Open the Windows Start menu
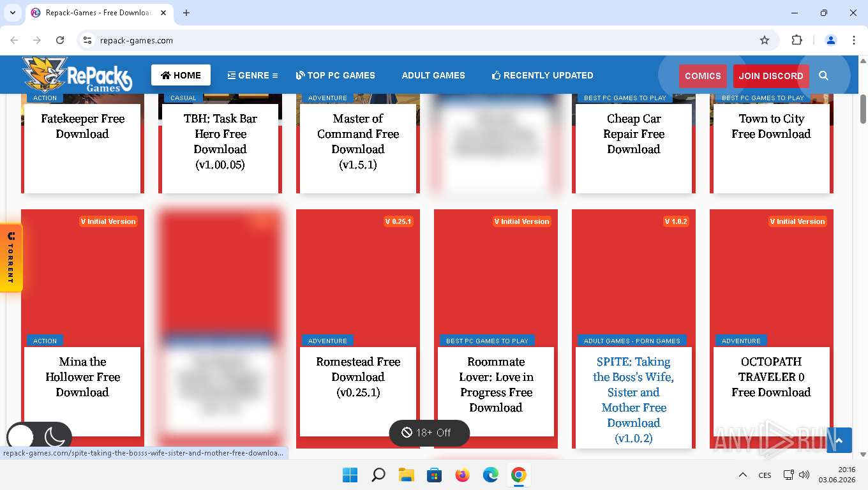This screenshot has width=868, height=490. point(350,475)
